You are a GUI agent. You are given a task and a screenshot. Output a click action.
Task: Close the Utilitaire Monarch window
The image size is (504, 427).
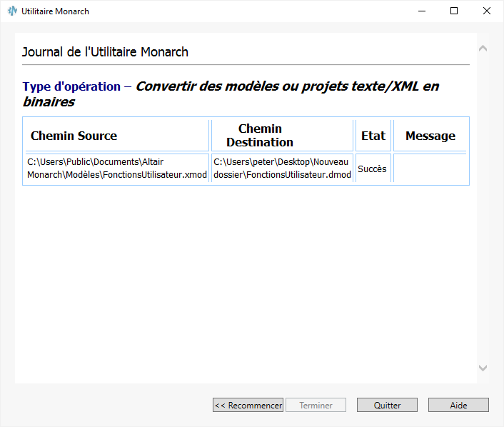point(487,11)
